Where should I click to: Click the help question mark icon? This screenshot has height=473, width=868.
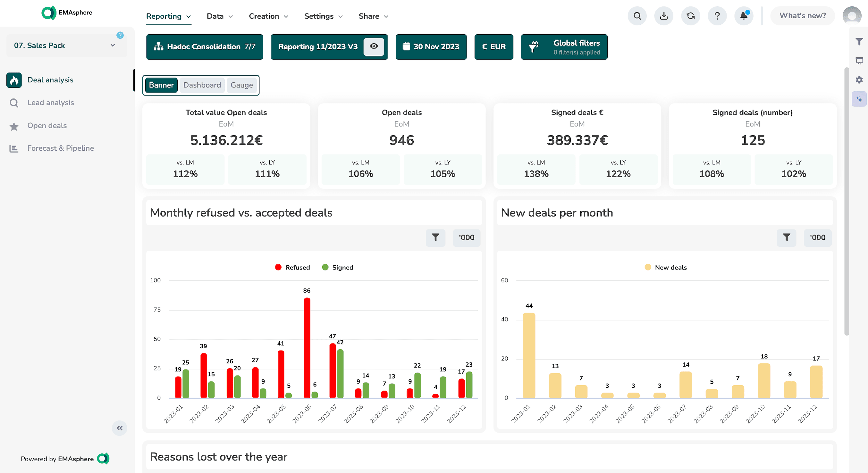(x=717, y=16)
